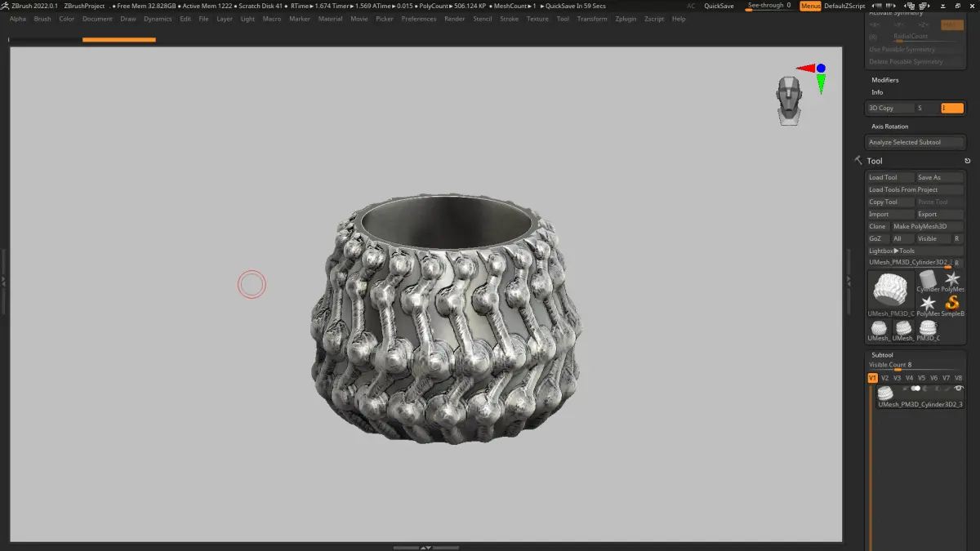980x551 pixels.
Task: Click the Tool palette hammer icon
Action: (x=858, y=160)
